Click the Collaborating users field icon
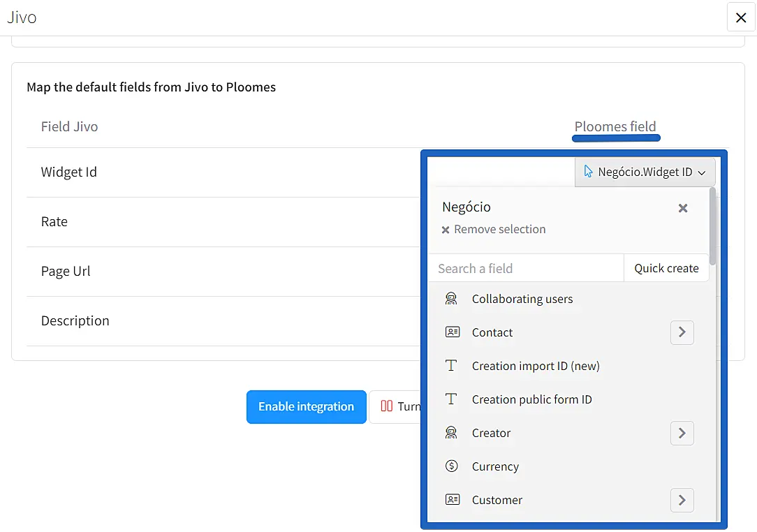This screenshot has height=532, width=757. pos(451,299)
